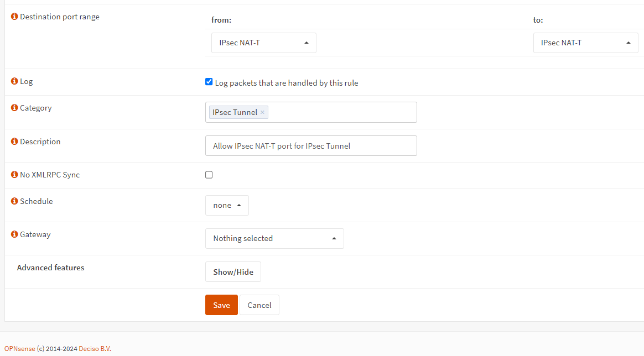Save the firewall rule
Screen dimensions: 644x356
point(221,305)
